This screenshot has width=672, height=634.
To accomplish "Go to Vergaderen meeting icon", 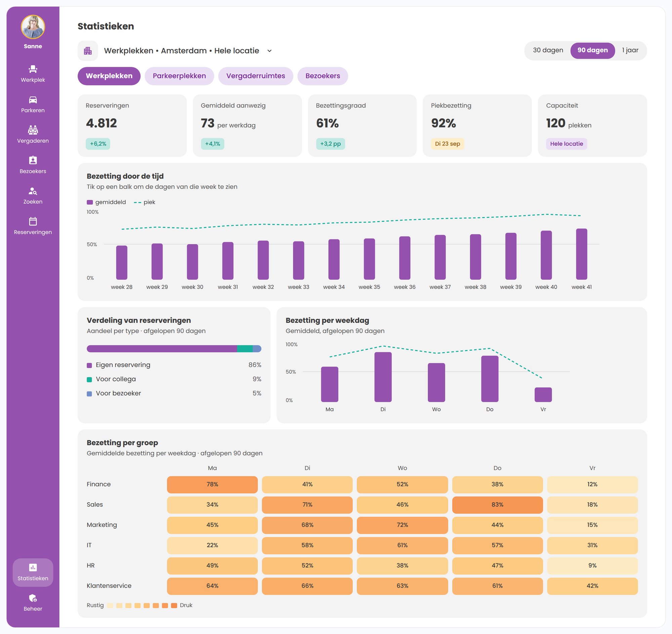I will [x=33, y=130].
